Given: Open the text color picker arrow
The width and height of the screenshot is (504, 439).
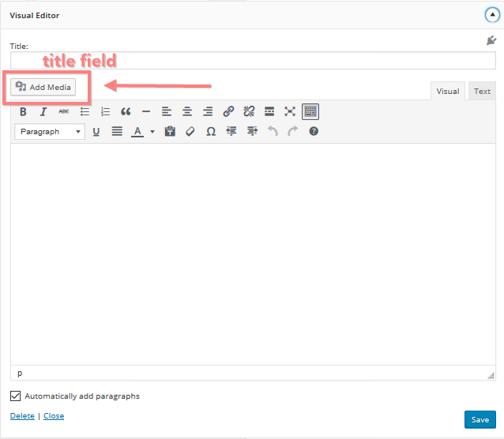Looking at the screenshot, I should coord(152,132).
